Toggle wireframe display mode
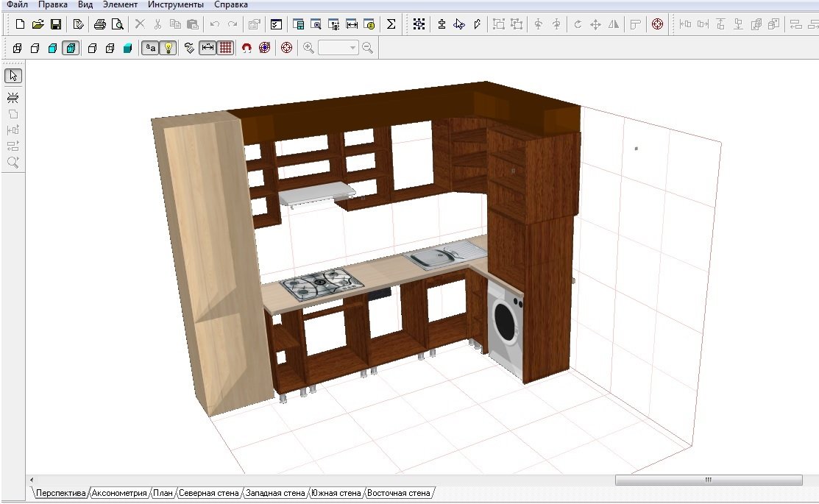This screenshot has width=819, height=504. pos(17,48)
